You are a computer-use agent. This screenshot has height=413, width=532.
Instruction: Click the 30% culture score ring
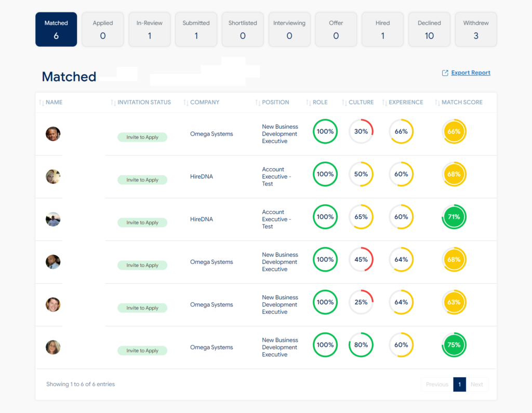click(361, 131)
